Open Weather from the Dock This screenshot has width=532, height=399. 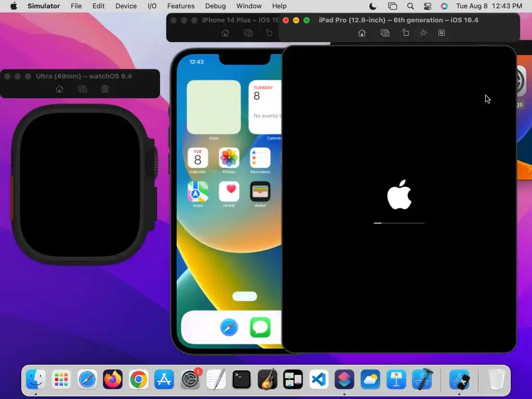370,379
